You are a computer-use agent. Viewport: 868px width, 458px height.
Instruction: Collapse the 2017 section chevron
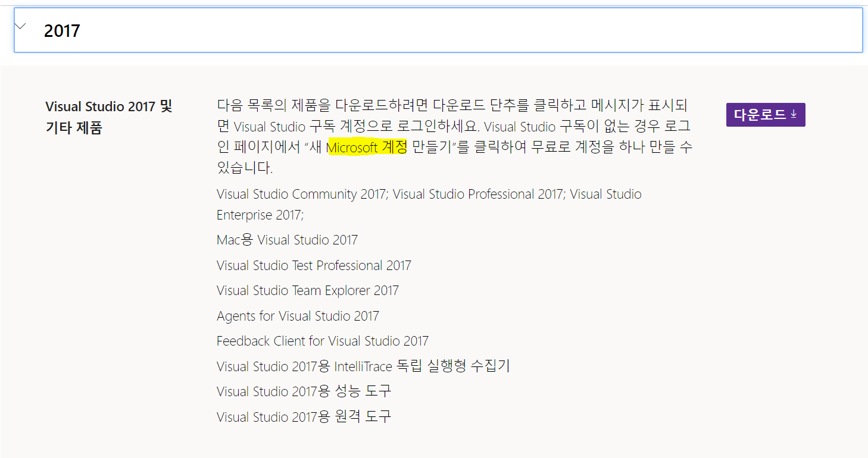point(21,26)
